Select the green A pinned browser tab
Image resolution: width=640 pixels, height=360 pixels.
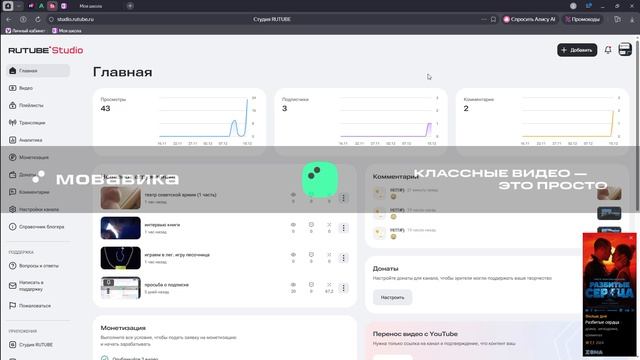41,6
